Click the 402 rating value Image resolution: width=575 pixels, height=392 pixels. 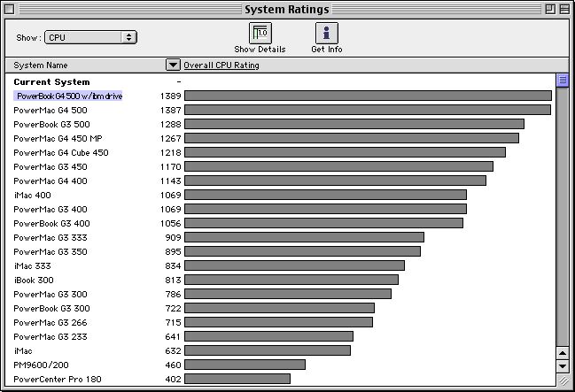click(x=173, y=380)
